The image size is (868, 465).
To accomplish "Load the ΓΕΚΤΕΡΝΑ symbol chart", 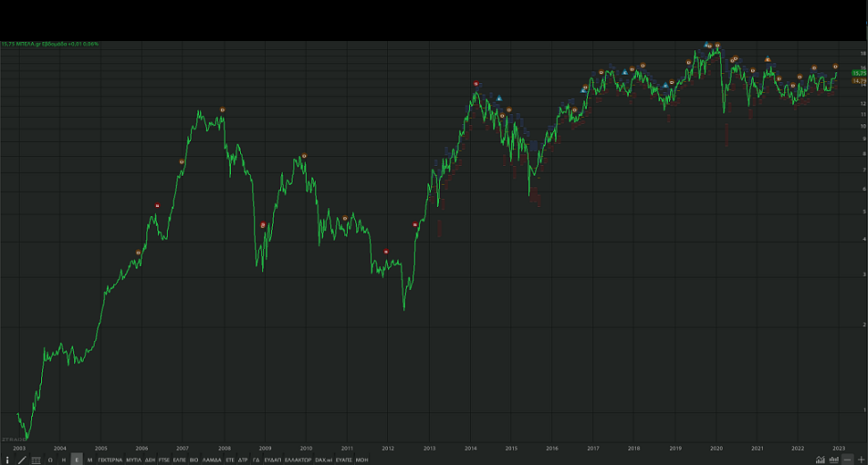I will (110, 460).
